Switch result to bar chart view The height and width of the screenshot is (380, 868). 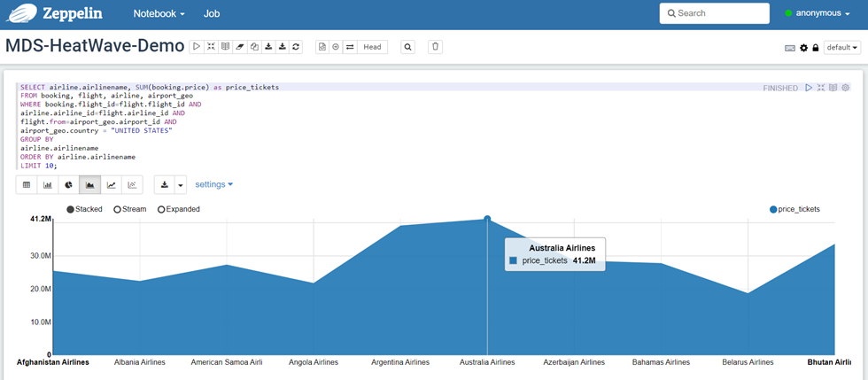pyautogui.click(x=48, y=184)
